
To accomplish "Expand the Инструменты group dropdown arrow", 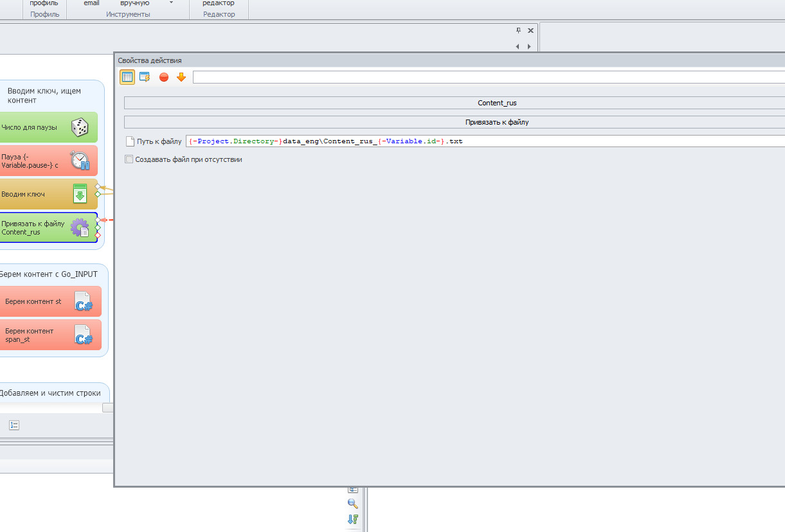I will [x=171, y=3].
